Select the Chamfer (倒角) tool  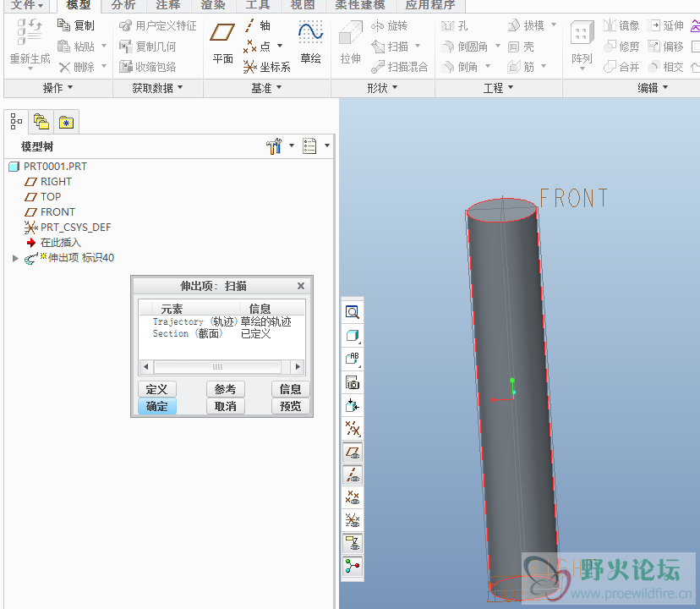point(459,67)
